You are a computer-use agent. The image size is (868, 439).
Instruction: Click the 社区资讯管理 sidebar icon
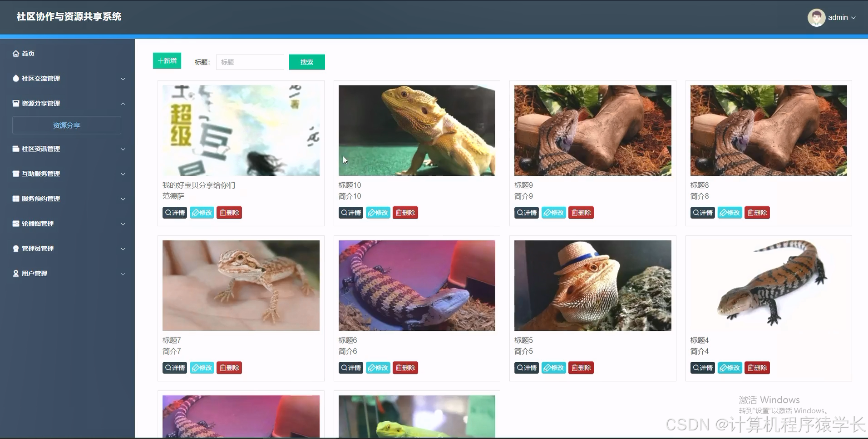[x=16, y=149]
